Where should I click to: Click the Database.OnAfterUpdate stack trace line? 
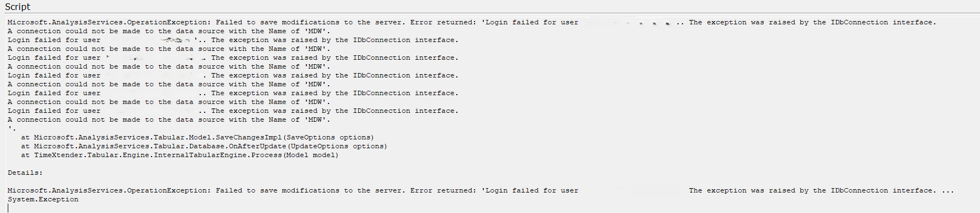coord(204,146)
